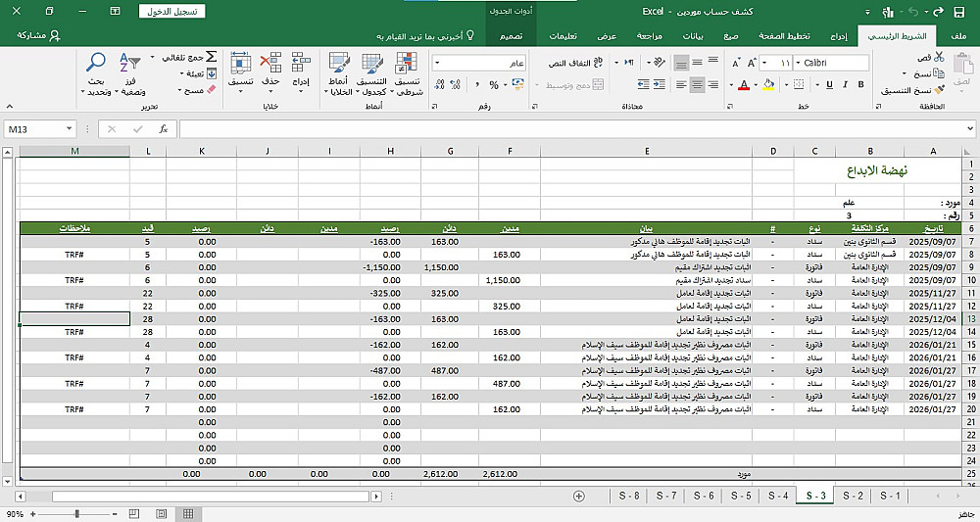Open Sort & Filter (فرز وتصفية)
Image resolution: width=980 pixels, height=522 pixels.
[x=131, y=73]
